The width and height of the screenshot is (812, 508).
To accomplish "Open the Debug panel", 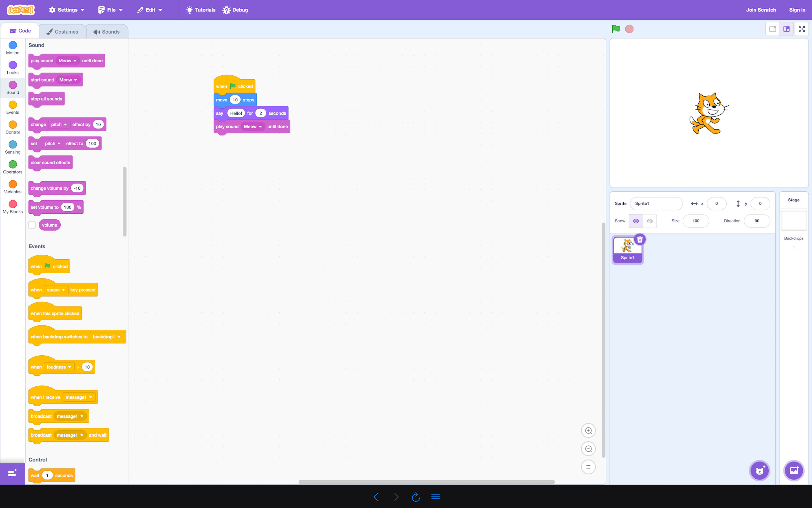I will click(235, 10).
